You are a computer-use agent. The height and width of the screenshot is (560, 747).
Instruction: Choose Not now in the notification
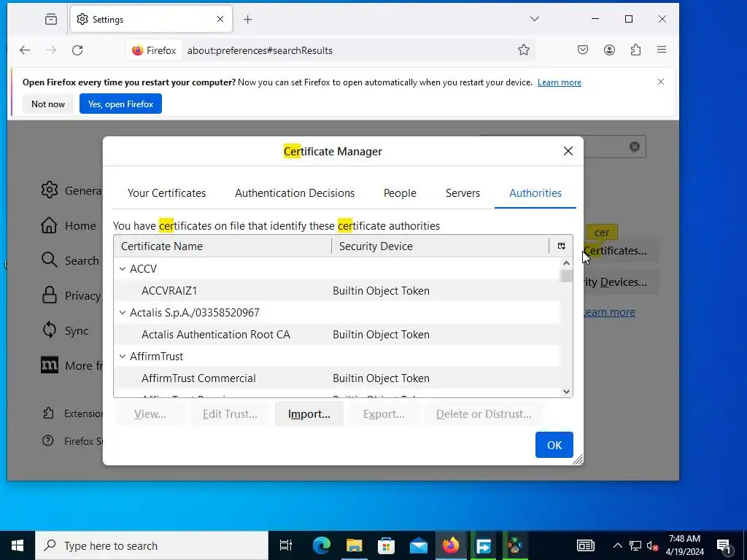47,104
